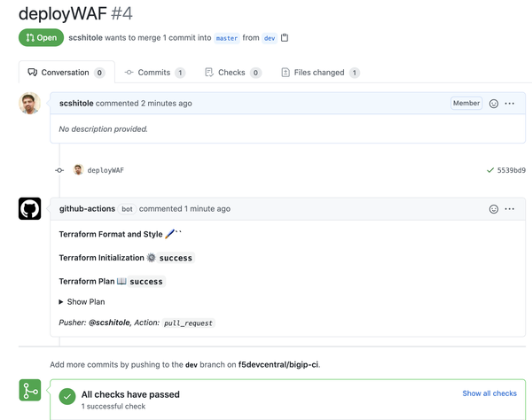The height and width of the screenshot is (420, 532).
Task: Click the master branch label
Action: click(x=227, y=38)
